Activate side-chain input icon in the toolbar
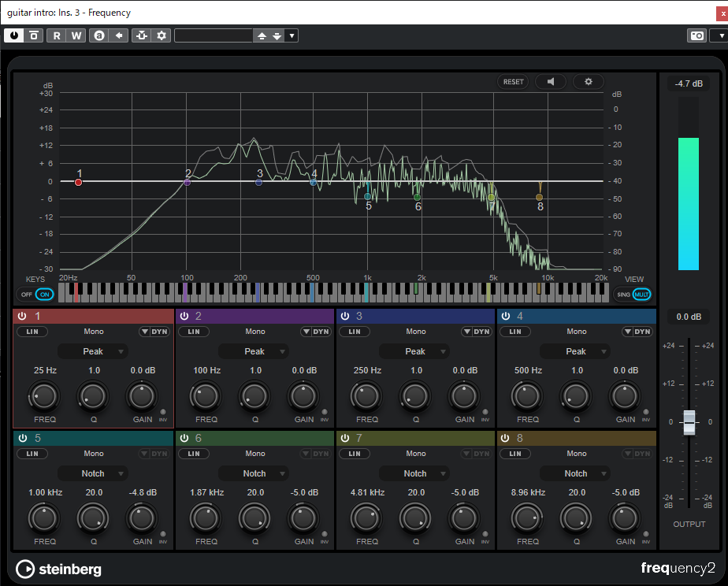The width and height of the screenshot is (728, 586). click(142, 35)
